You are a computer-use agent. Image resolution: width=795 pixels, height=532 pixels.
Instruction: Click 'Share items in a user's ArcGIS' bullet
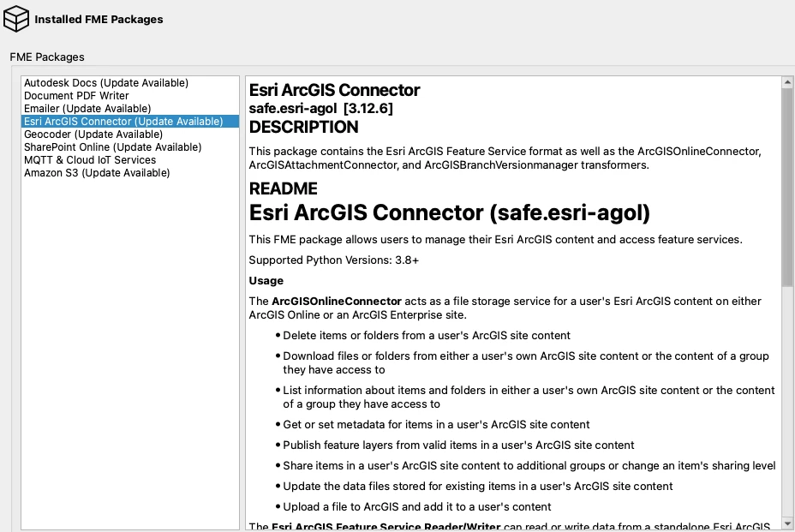tap(529, 465)
